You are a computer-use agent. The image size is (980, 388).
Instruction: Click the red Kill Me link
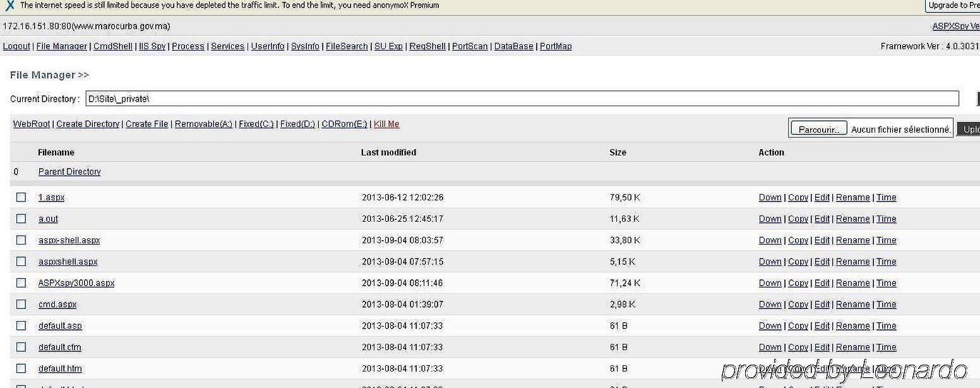[386, 124]
